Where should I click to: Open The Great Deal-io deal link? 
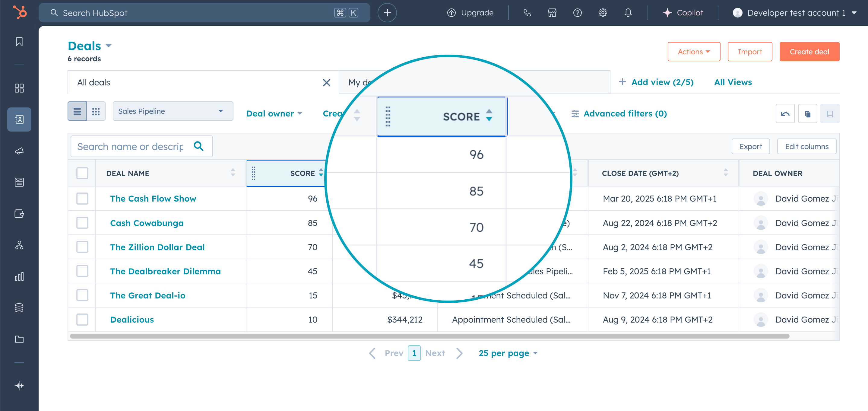147,295
